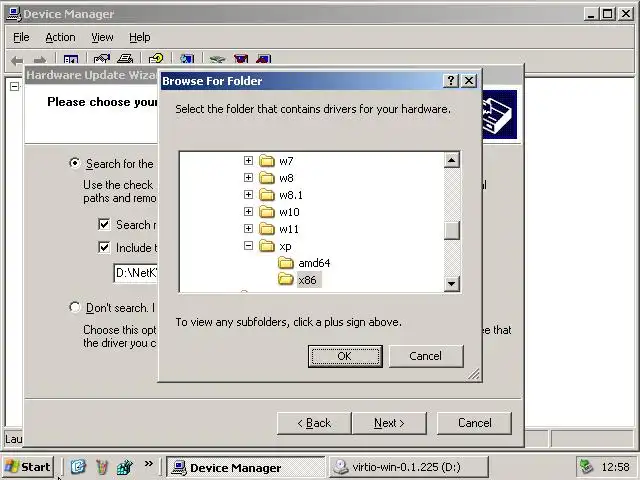
Task: Close the Browse For Folder dialog
Action: 469,81
